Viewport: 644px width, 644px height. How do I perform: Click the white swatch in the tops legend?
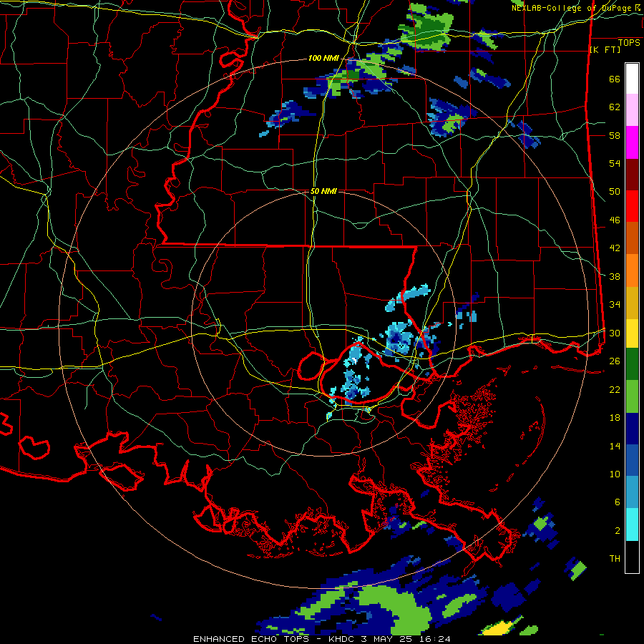[x=632, y=79]
